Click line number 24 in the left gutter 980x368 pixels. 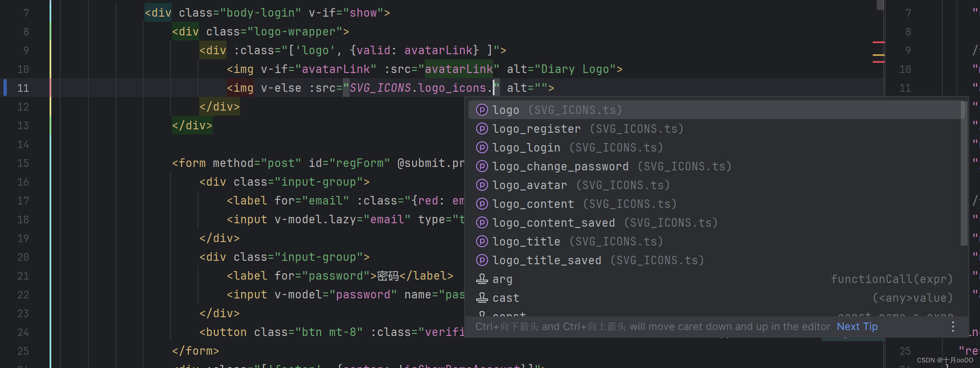pos(23,332)
